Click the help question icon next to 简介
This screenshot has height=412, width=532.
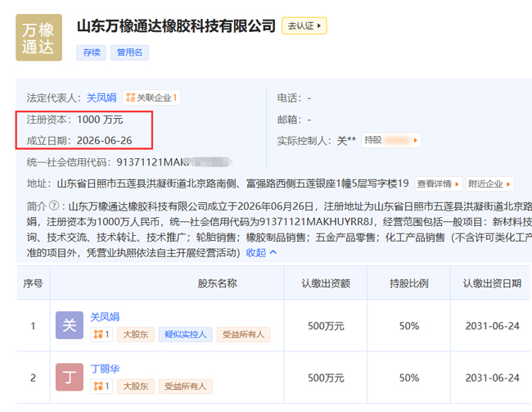tap(54, 206)
